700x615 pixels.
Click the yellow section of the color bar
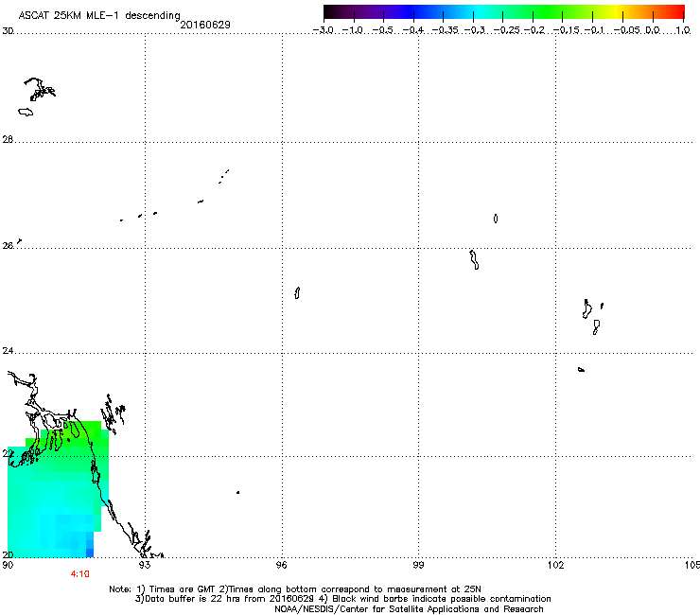click(x=619, y=12)
